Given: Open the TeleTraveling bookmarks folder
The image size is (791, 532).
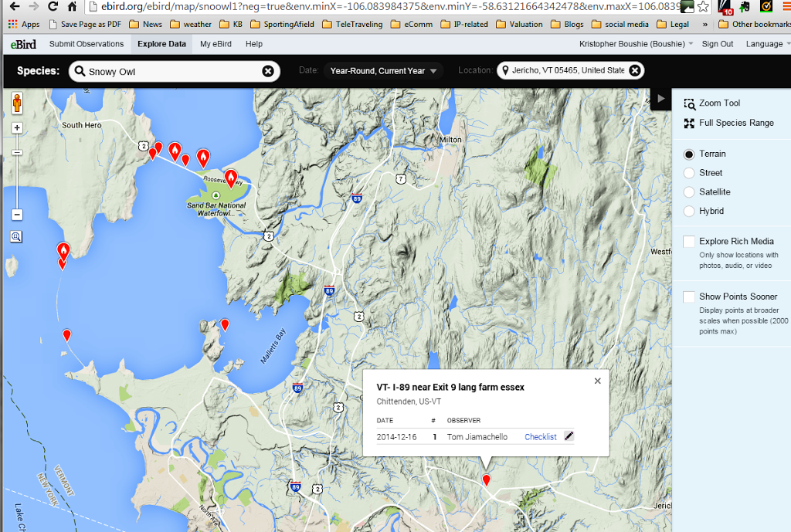Looking at the screenshot, I should tap(352, 24).
